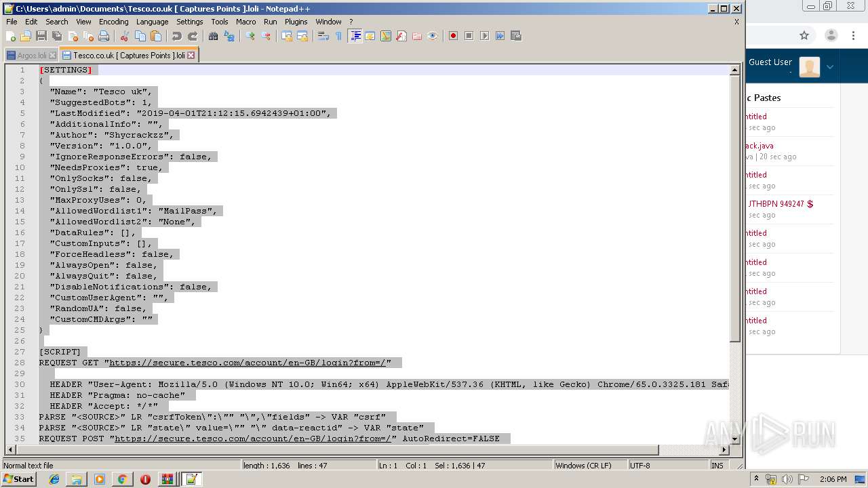Redo the edit with the Redo icon

coord(193,36)
